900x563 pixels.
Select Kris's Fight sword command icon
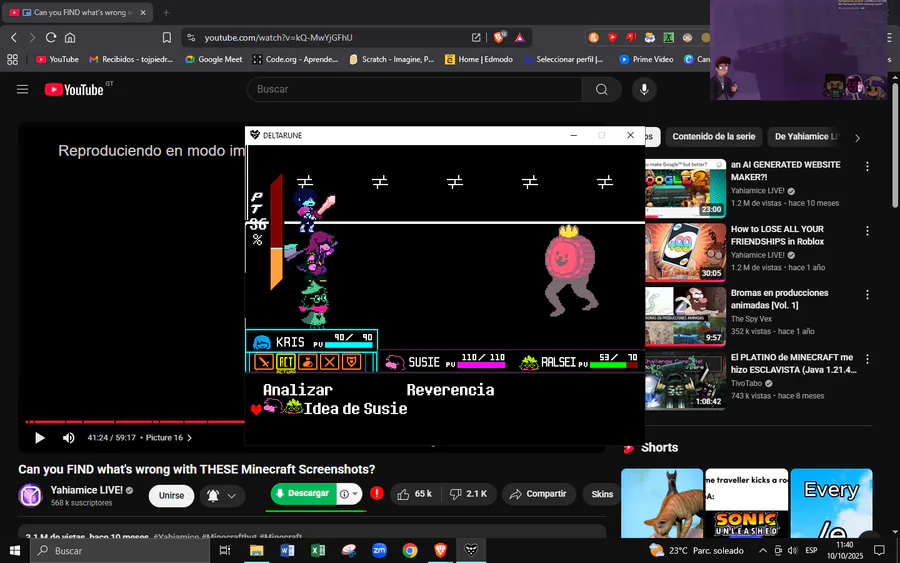pos(264,362)
